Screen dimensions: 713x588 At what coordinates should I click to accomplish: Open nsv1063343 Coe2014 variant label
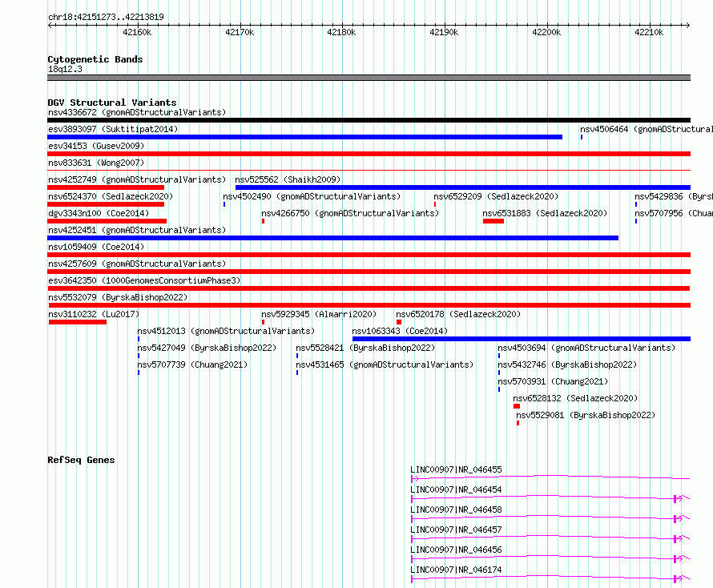pos(400,331)
